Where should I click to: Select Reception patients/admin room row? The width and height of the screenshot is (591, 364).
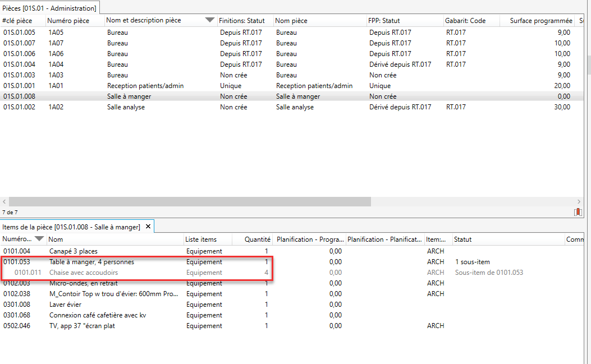pos(145,86)
